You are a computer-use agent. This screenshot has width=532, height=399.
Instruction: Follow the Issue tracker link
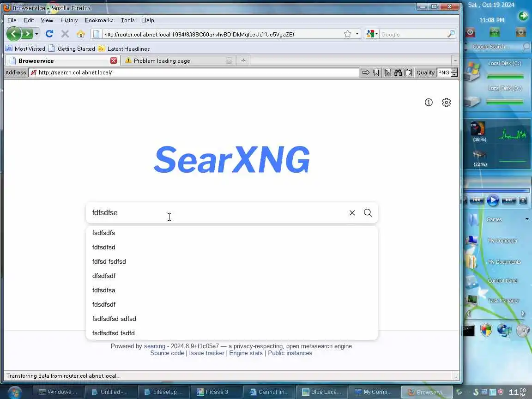pyautogui.click(x=206, y=353)
